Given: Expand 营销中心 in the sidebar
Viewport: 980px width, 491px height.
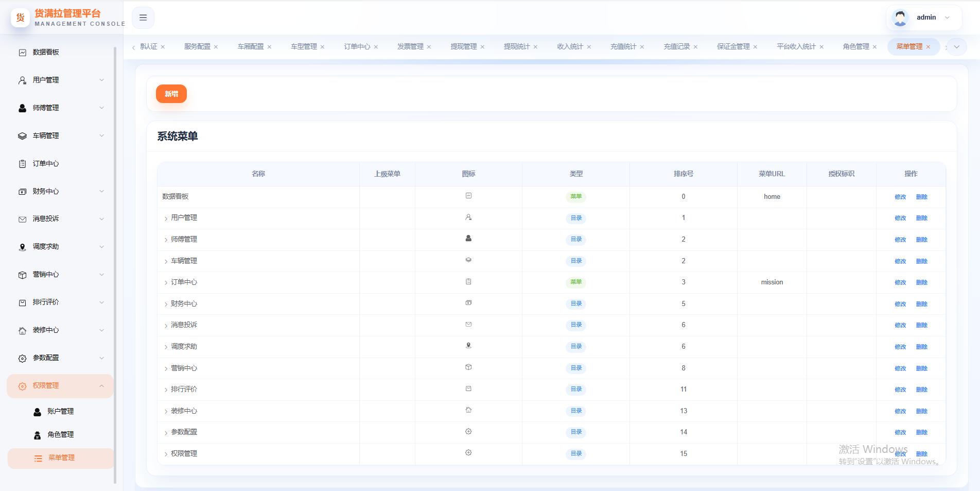Looking at the screenshot, I should point(61,275).
